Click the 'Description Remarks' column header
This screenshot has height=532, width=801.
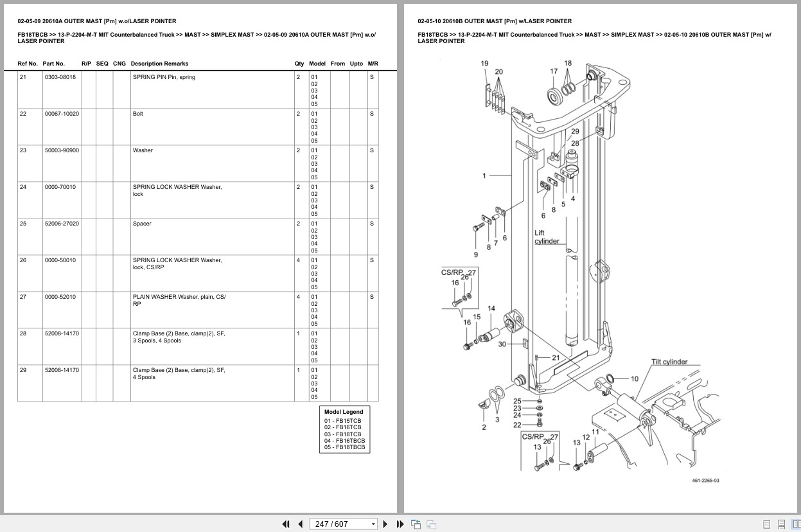coord(159,64)
